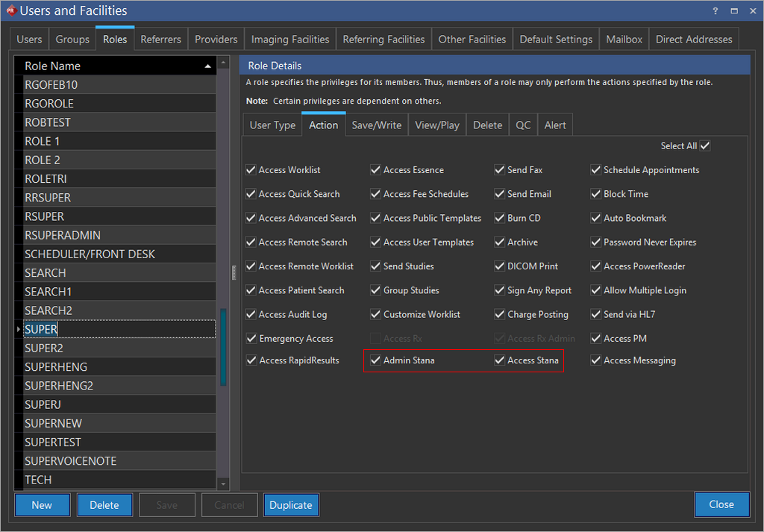
Task: Click the Duplicate button
Action: point(290,505)
